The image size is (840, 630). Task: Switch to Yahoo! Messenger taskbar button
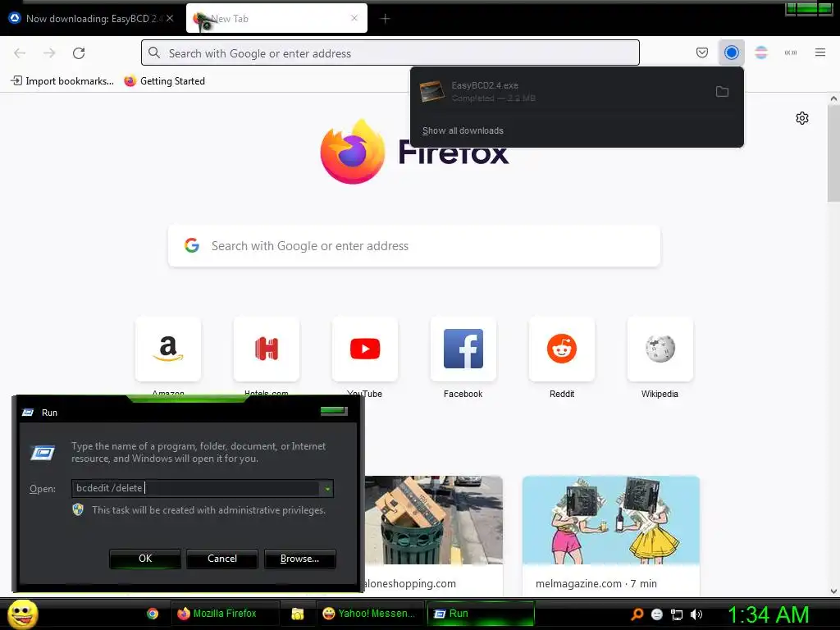tap(370, 614)
